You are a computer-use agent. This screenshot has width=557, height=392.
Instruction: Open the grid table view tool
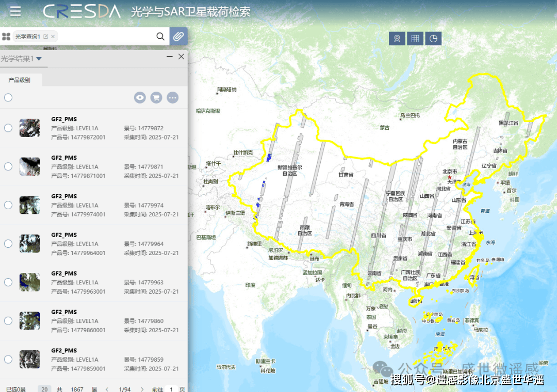pyautogui.click(x=415, y=39)
